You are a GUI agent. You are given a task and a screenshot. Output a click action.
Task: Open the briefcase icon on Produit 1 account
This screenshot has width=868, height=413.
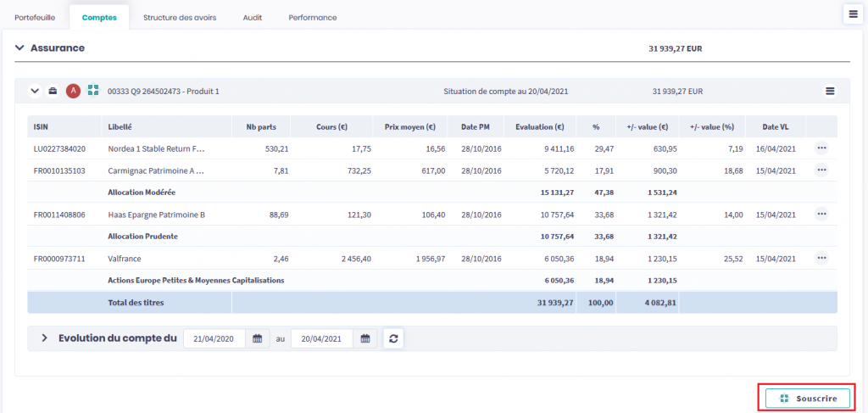[x=53, y=92]
